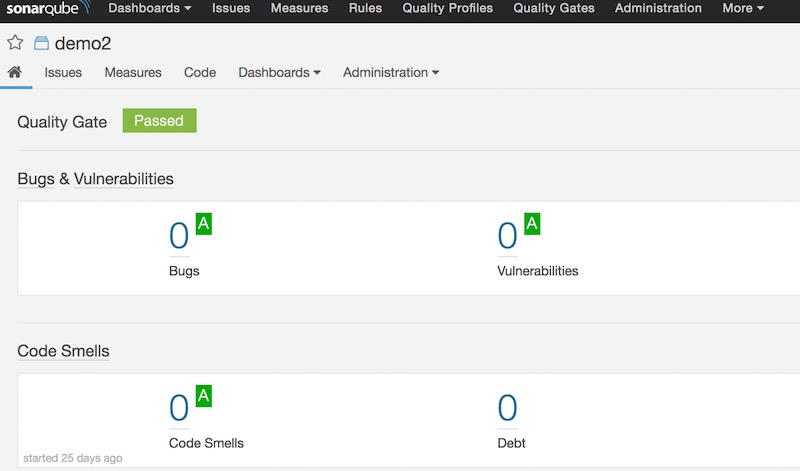Open global Administration in the top bar
Screen dimensions: 800x471
click(658, 8)
